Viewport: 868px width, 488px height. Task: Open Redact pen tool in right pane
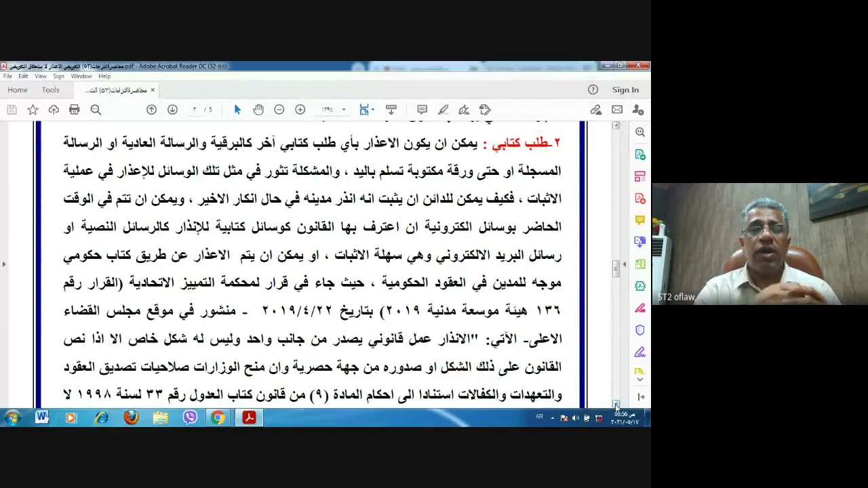tap(640, 308)
